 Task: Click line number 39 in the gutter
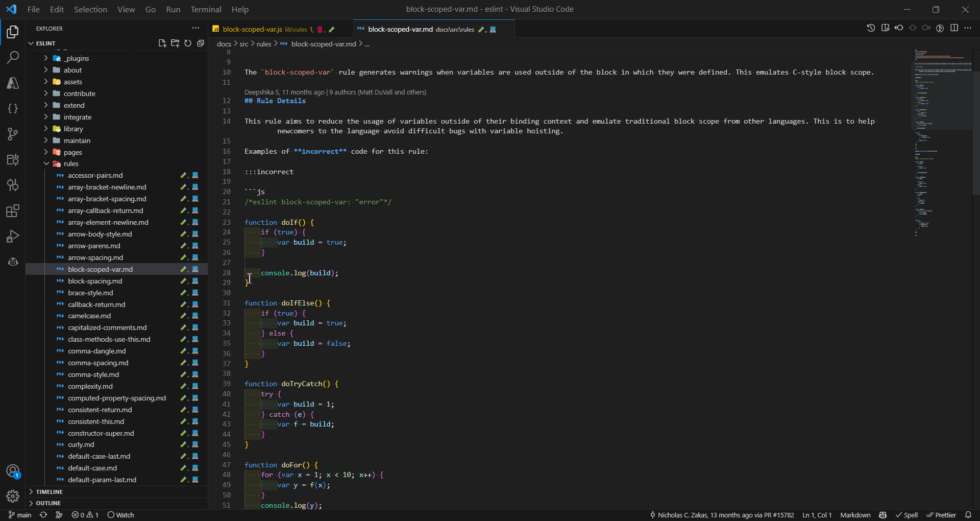(227, 384)
